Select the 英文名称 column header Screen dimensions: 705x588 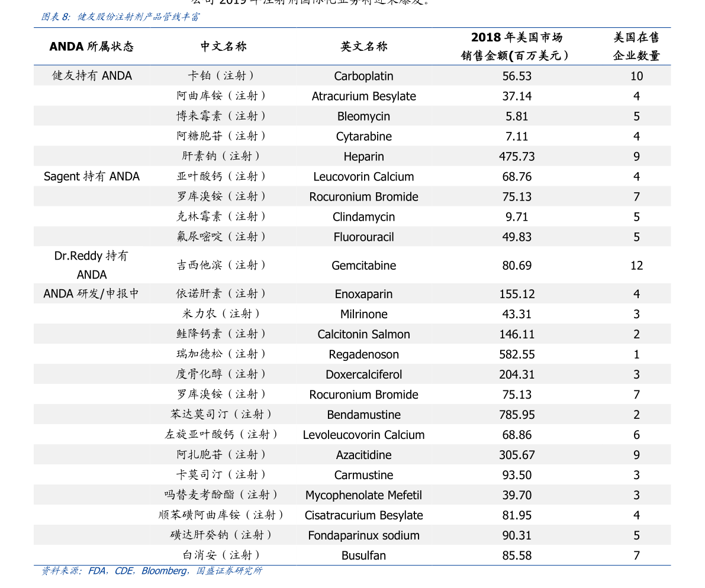click(363, 46)
